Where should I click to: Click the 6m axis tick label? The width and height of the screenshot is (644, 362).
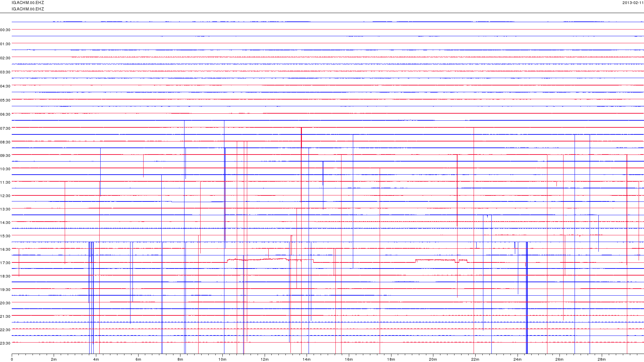138,359
